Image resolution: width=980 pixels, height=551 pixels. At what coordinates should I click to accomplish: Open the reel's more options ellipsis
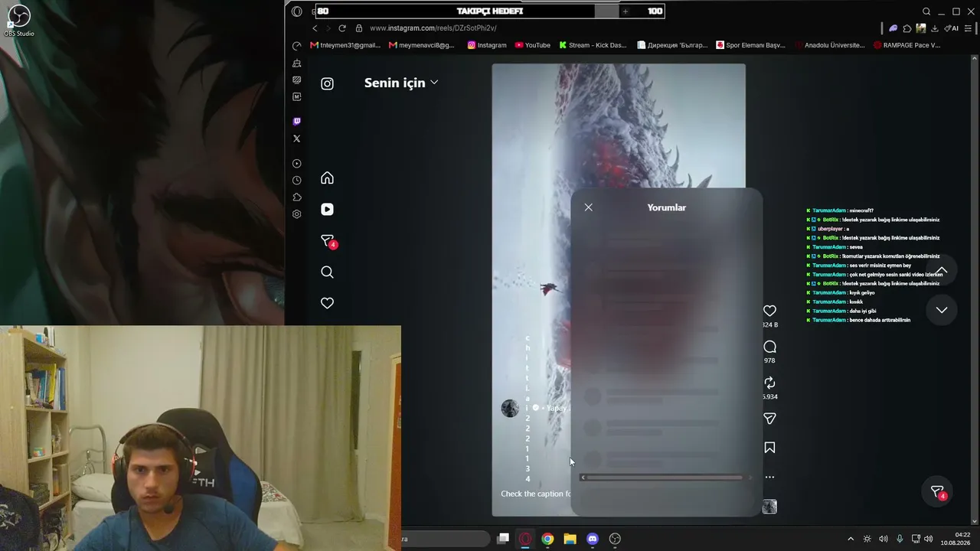click(769, 477)
